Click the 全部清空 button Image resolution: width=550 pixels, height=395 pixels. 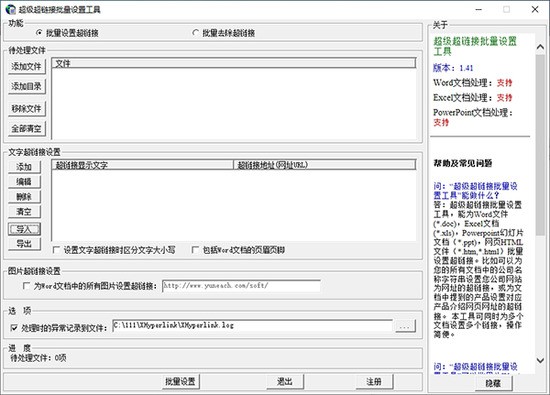pyautogui.click(x=27, y=129)
